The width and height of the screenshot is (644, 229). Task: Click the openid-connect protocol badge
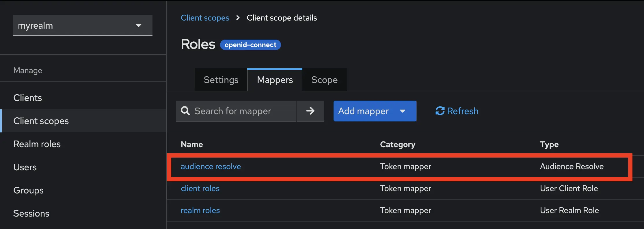pos(250,45)
